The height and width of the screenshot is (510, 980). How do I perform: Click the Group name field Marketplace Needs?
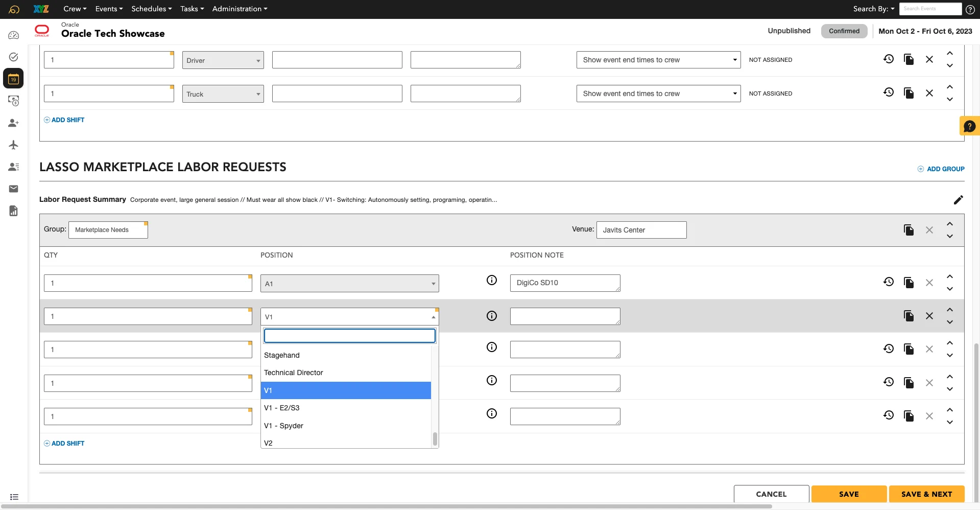pyautogui.click(x=108, y=230)
